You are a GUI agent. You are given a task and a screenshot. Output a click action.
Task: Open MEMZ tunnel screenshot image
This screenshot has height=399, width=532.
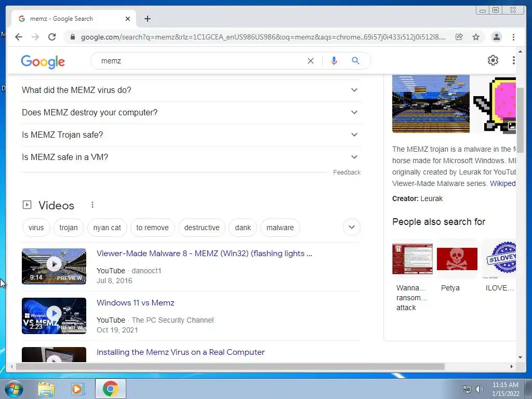[x=431, y=104]
